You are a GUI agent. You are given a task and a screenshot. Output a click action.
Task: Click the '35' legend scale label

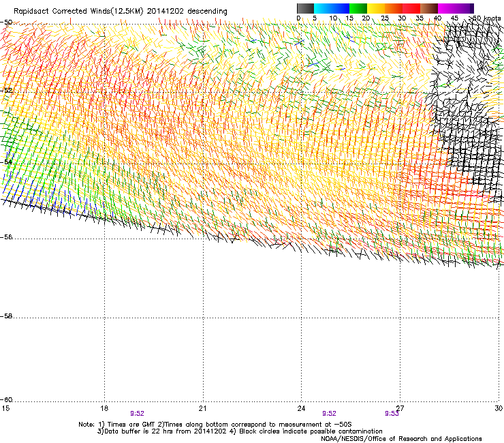[420, 18]
